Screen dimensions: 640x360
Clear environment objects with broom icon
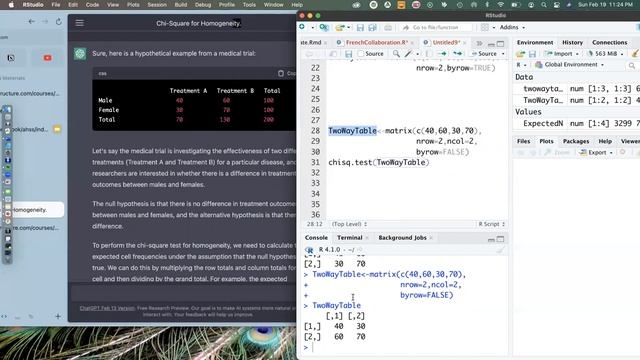635,53
